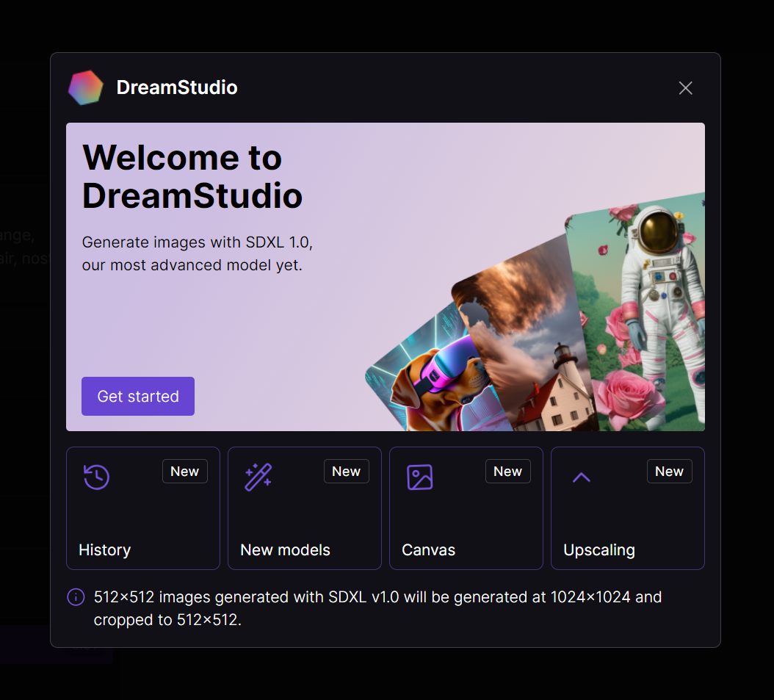Click the Canvas image icon
Image resolution: width=774 pixels, height=700 pixels.
419,477
